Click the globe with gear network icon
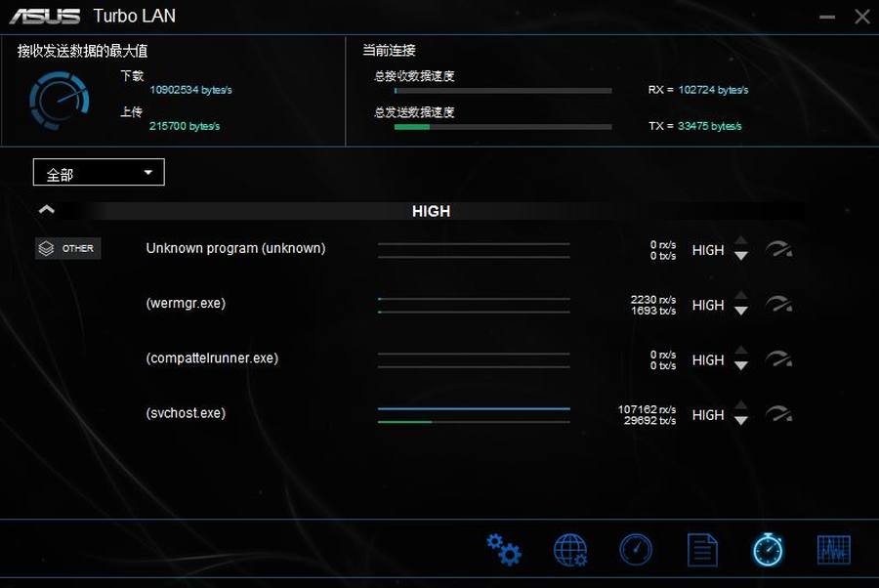 (x=570, y=550)
